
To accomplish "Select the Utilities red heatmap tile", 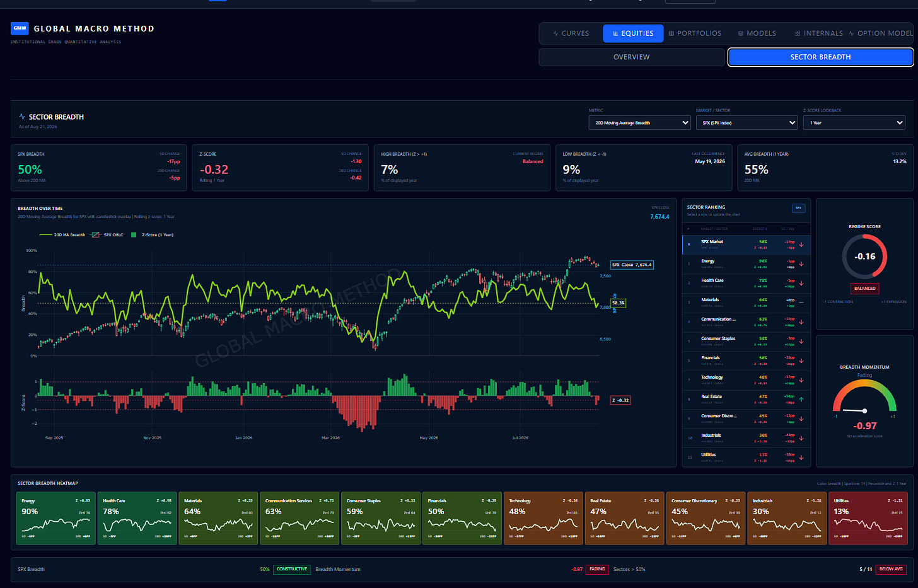I will [x=868, y=518].
